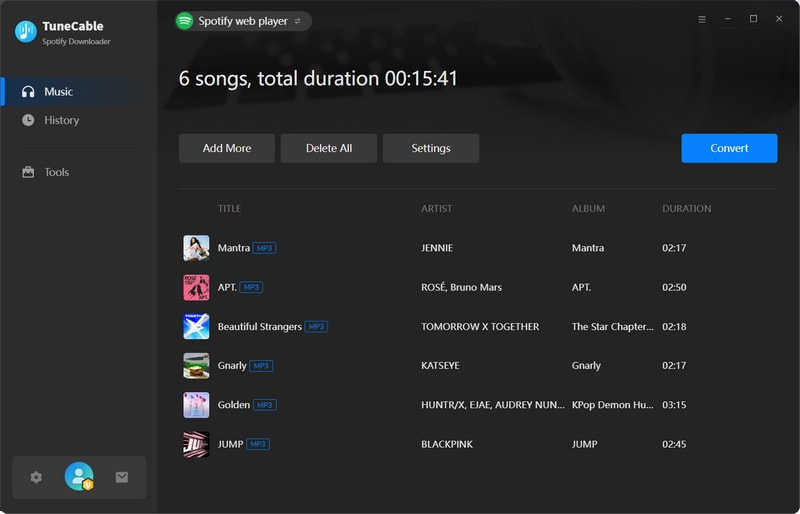Screen dimensions: 800x514
Task: Click the Delete All button
Action: click(x=329, y=148)
